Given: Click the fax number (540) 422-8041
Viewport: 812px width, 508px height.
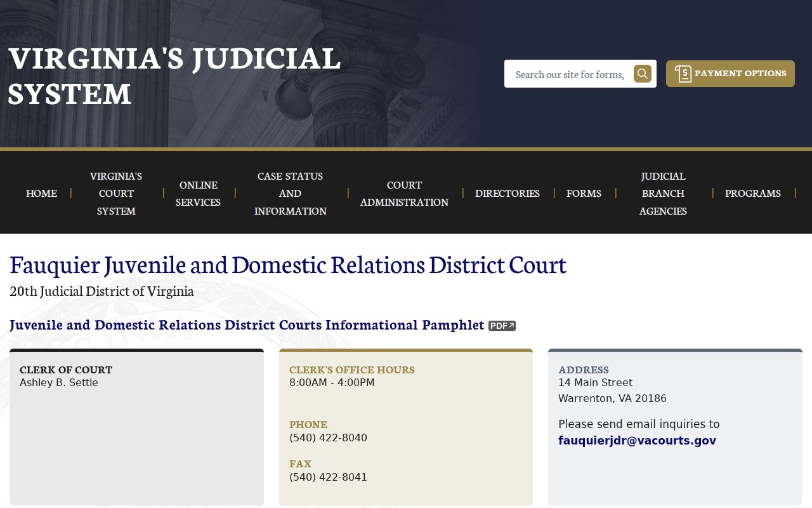Looking at the screenshot, I should 328,478.
